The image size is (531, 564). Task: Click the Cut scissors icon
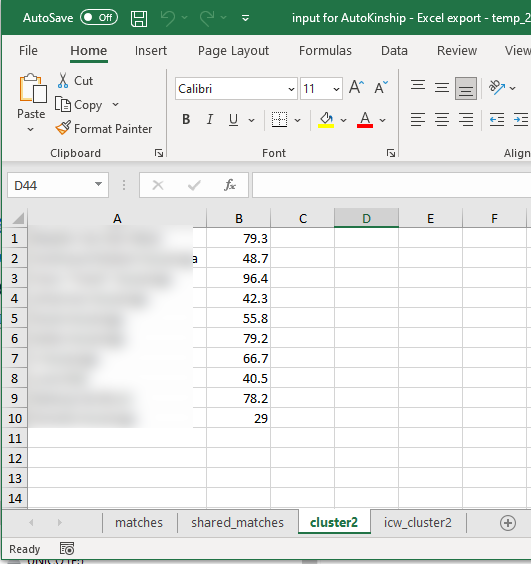[x=63, y=81]
